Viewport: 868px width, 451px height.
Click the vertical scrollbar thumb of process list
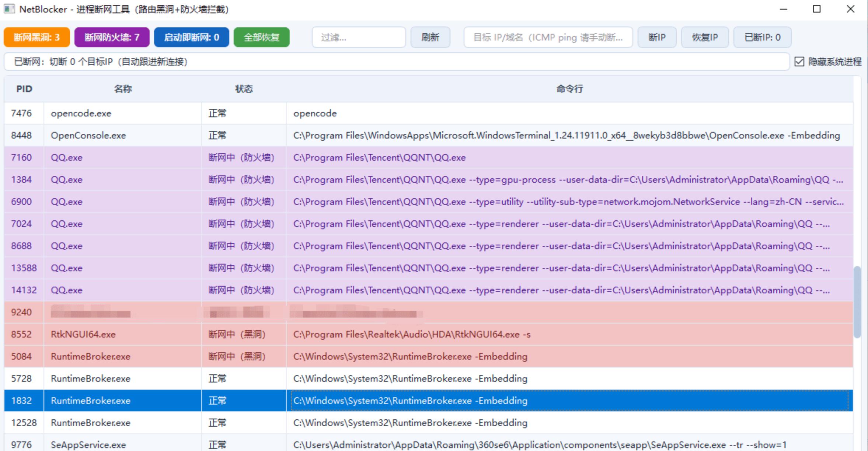[x=857, y=302]
